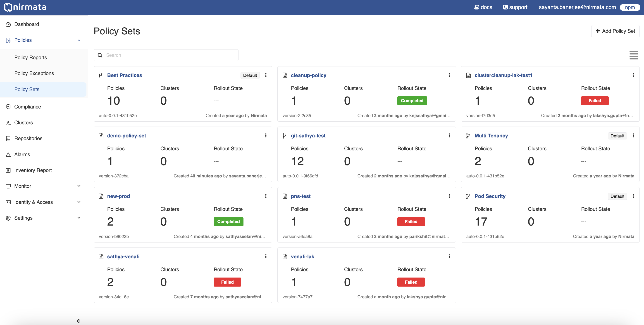Open kebab menu for venafi-lak card
The width and height of the screenshot is (644, 325).
(x=449, y=257)
